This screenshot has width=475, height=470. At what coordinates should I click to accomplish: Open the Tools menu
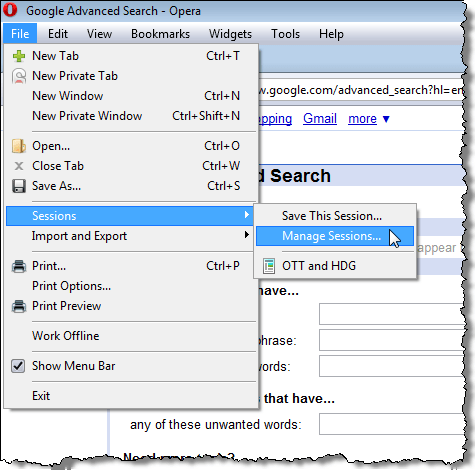(285, 34)
